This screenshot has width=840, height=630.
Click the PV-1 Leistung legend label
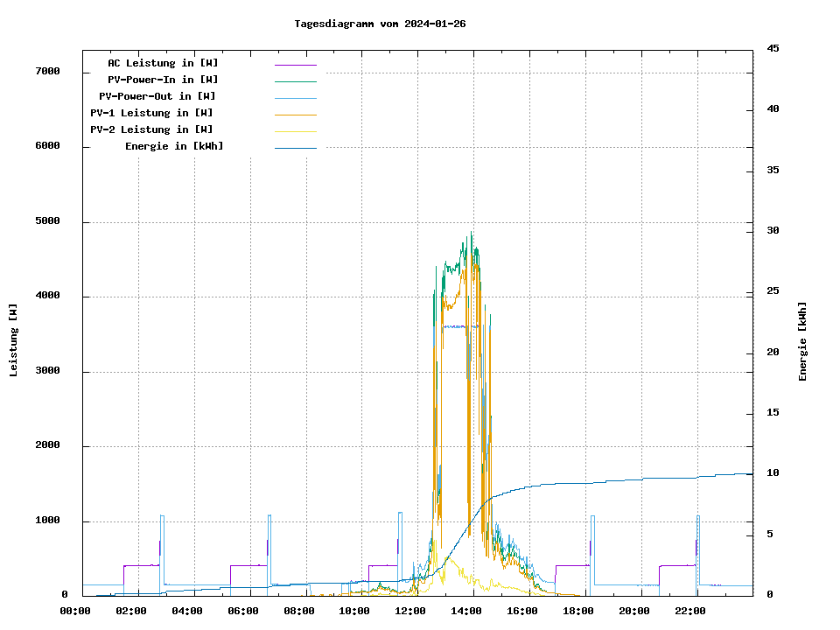point(151,113)
